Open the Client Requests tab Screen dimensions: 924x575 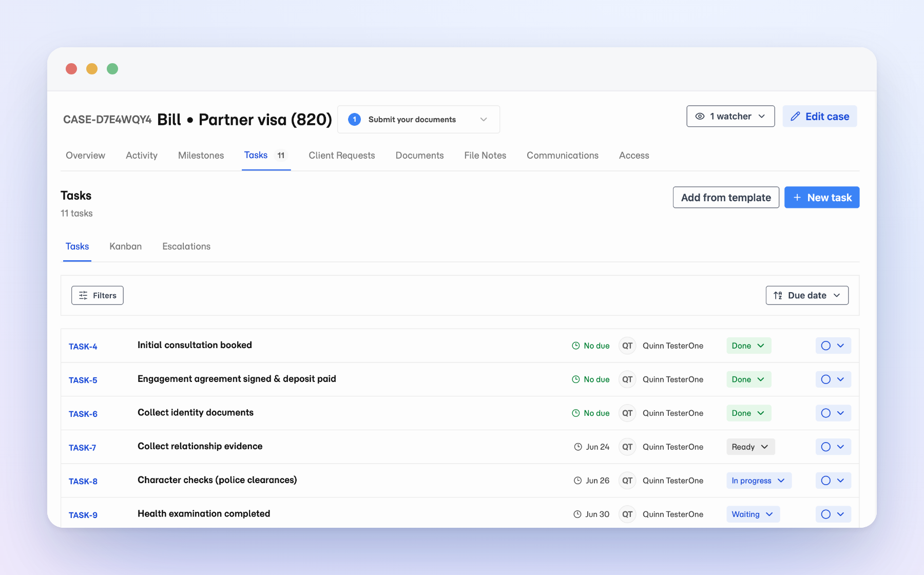[x=342, y=156]
